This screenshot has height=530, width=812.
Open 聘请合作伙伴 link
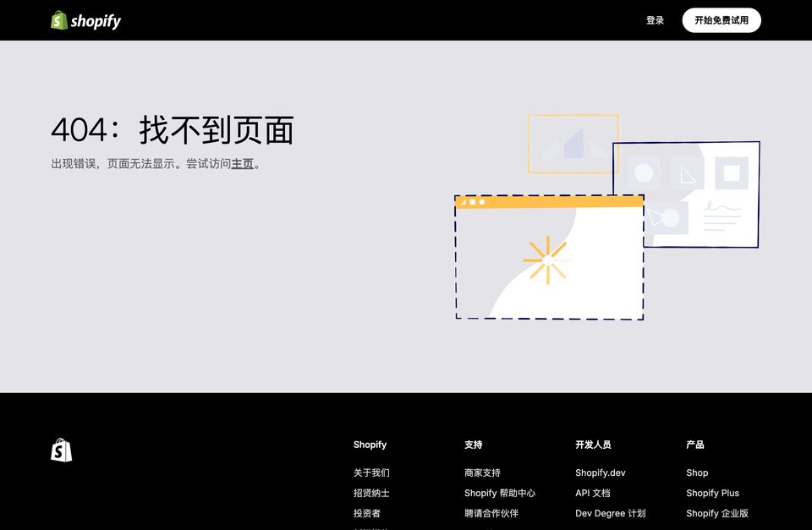pyautogui.click(x=491, y=513)
